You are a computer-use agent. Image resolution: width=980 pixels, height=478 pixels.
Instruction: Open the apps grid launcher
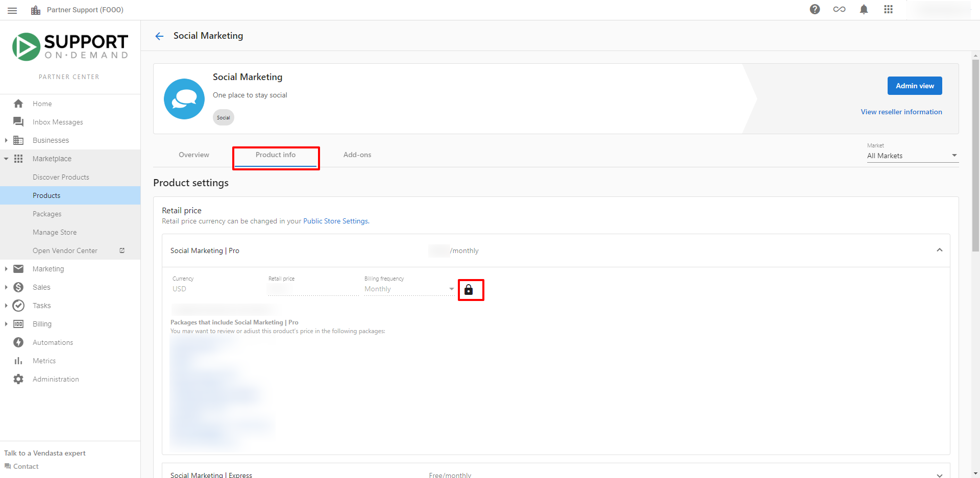[x=888, y=9]
